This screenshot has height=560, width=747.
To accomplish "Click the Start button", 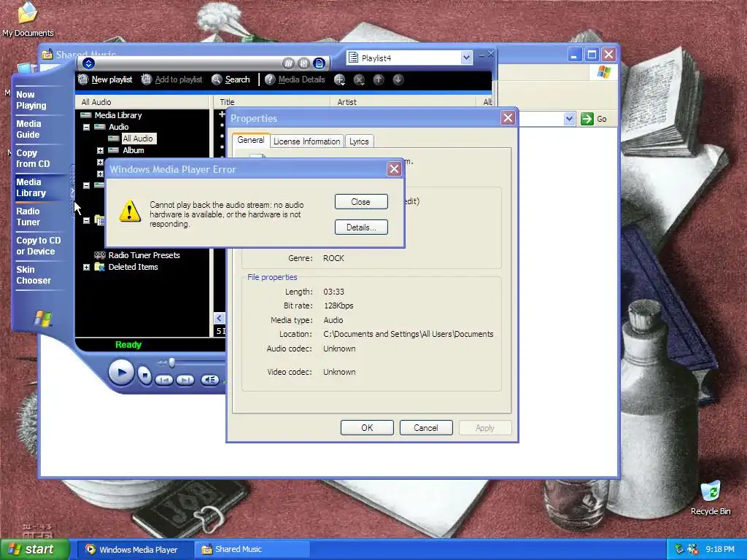I will pyautogui.click(x=35, y=550).
